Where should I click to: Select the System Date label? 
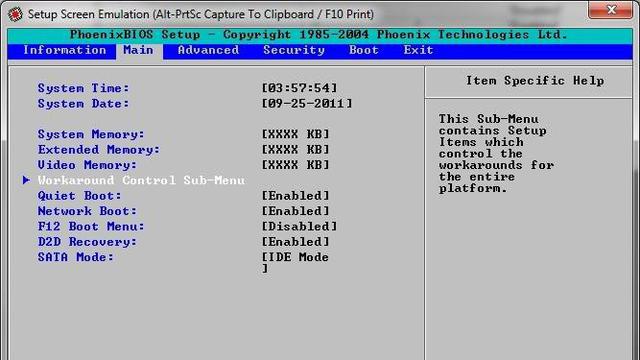point(83,104)
